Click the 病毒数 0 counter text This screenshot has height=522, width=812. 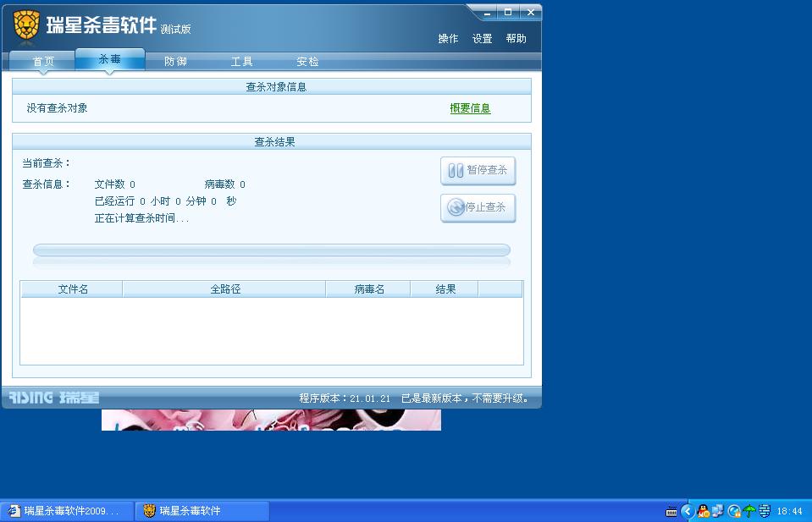(224, 184)
